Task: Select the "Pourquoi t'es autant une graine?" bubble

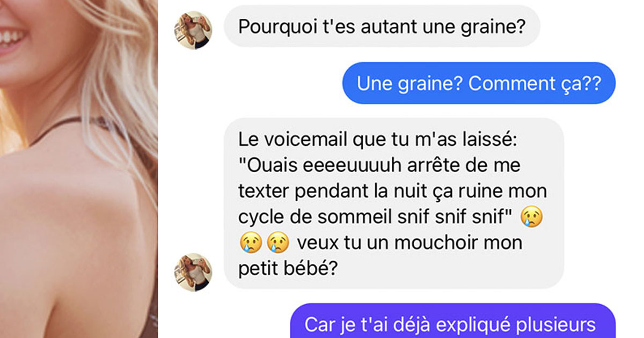Action: point(382,26)
